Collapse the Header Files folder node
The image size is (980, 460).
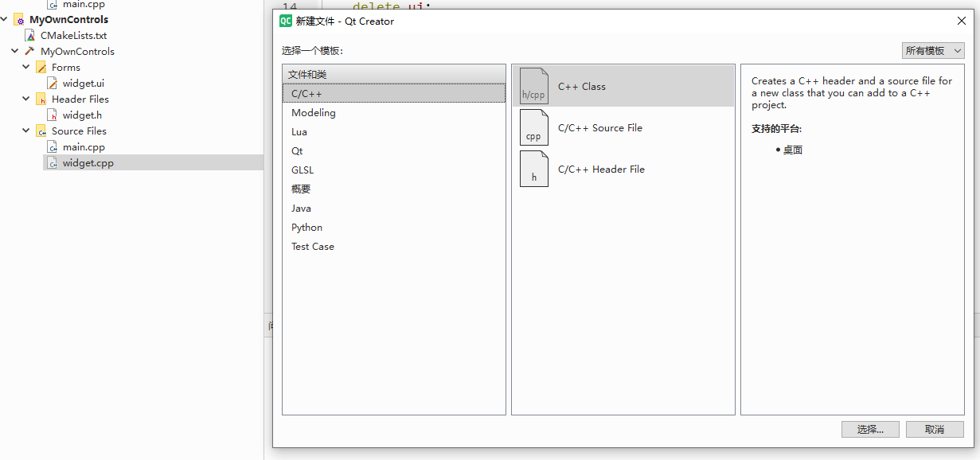pyautogui.click(x=26, y=99)
